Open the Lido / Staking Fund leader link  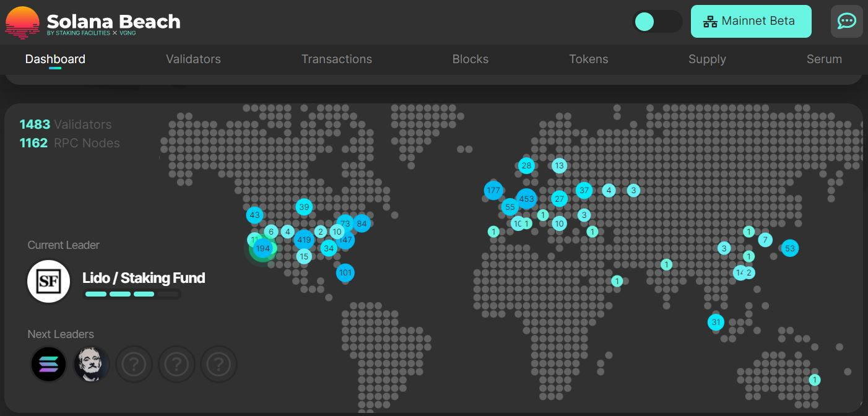144,278
